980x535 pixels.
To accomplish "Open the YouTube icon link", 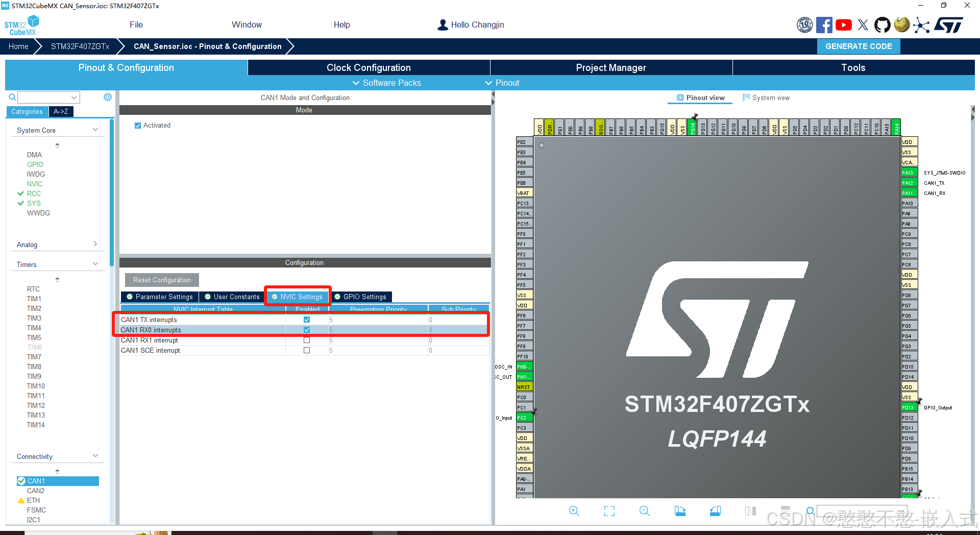I will [x=844, y=25].
